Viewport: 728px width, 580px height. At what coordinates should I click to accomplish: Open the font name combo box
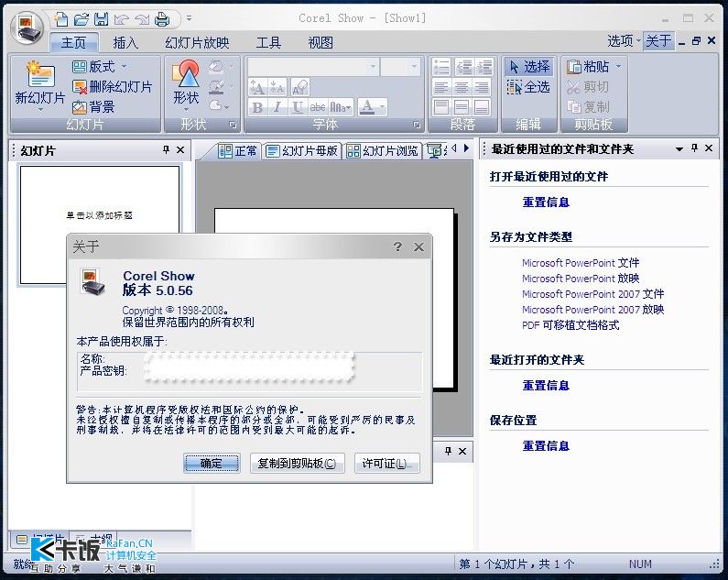pos(313,67)
